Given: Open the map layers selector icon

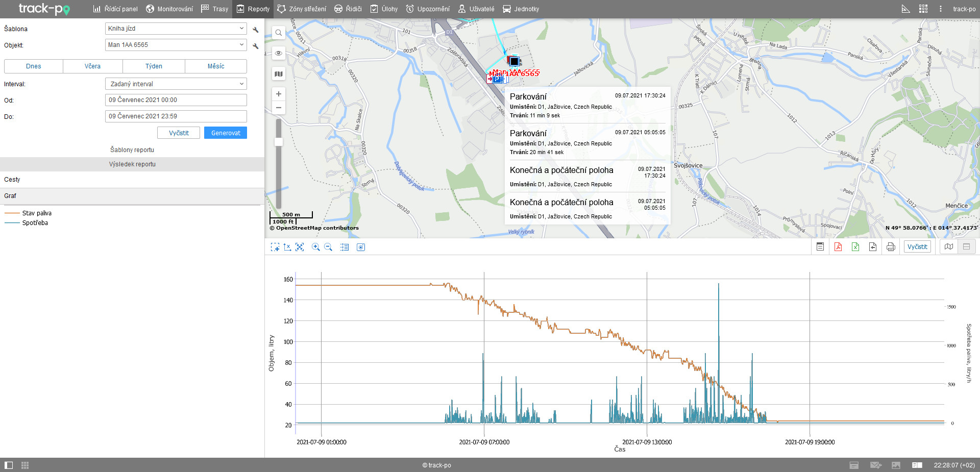Looking at the screenshot, I should (x=279, y=74).
